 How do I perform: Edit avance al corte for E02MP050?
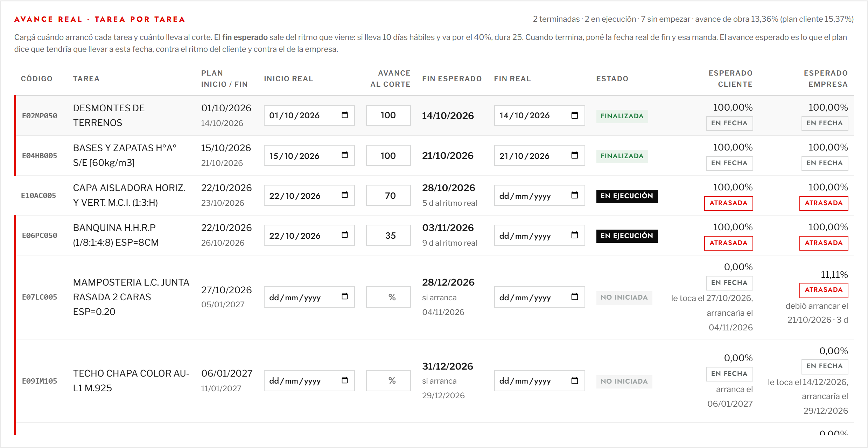coord(388,115)
